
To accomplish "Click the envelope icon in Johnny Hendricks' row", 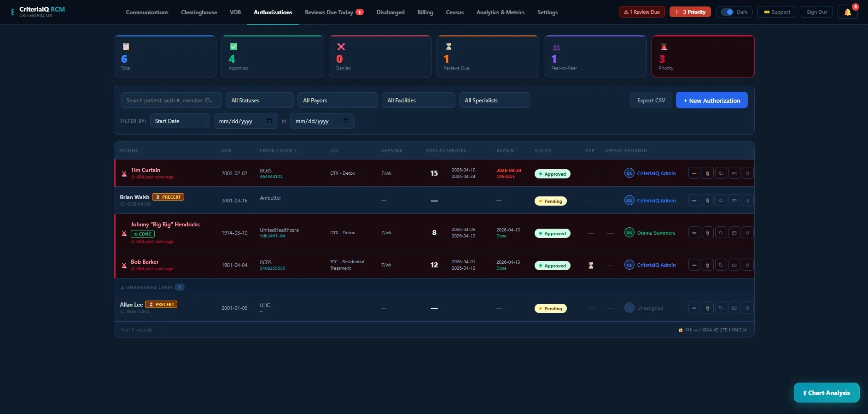I will tap(734, 233).
